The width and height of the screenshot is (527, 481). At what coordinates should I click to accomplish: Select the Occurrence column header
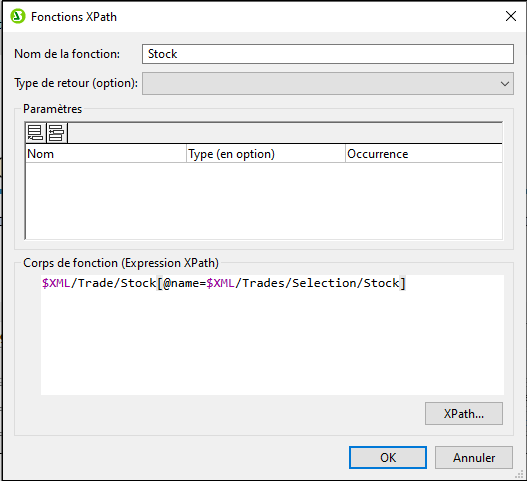pyautogui.click(x=424, y=154)
